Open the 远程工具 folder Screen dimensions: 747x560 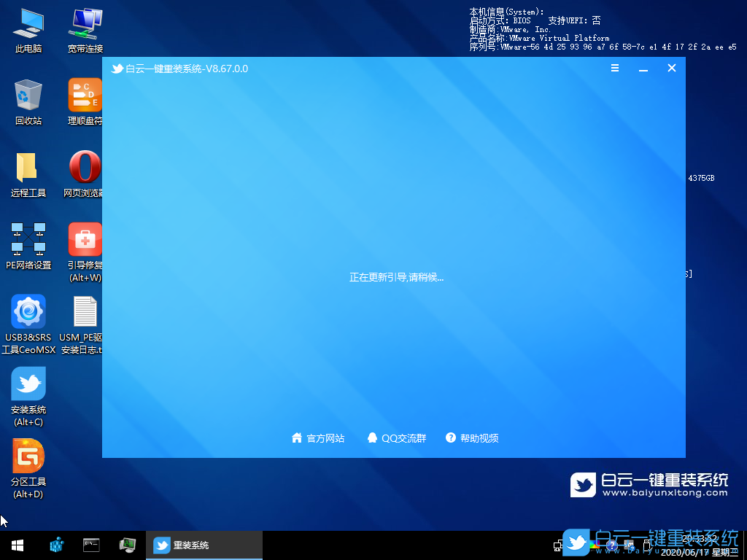28,174
